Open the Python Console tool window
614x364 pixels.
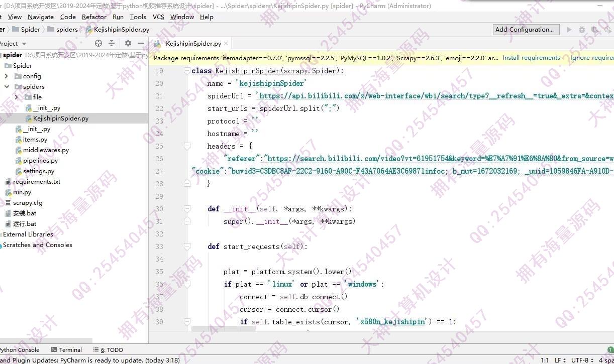point(19,350)
